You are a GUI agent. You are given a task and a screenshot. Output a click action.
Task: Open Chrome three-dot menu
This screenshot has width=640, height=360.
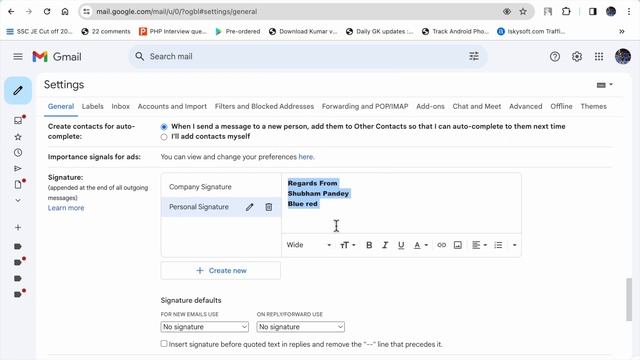click(x=629, y=11)
